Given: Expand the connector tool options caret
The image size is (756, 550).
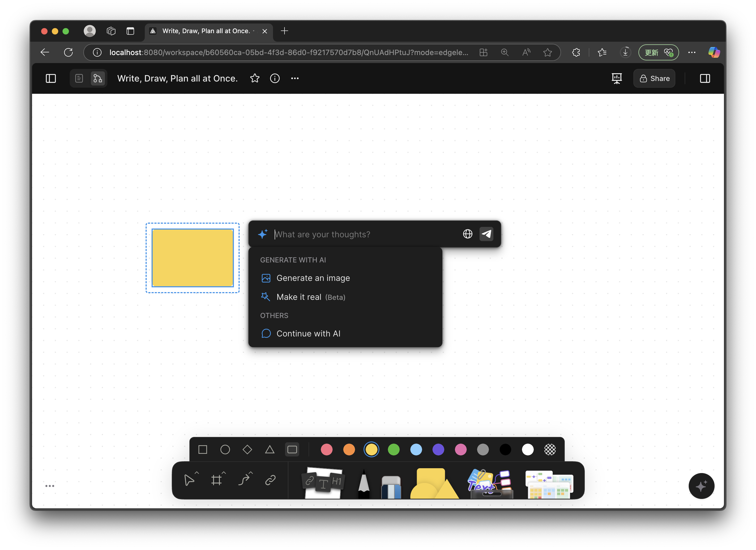Looking at the screenshot, I should click(x=251, y=472).
